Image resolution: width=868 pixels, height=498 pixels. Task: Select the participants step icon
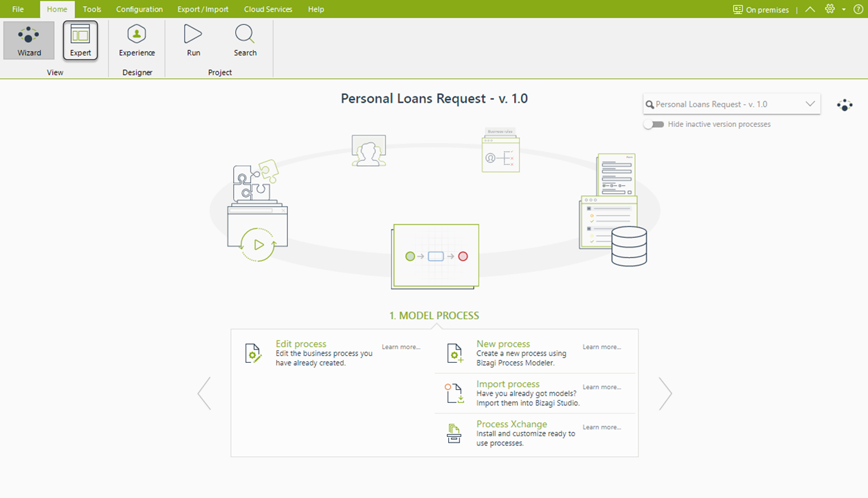(368, 151)
